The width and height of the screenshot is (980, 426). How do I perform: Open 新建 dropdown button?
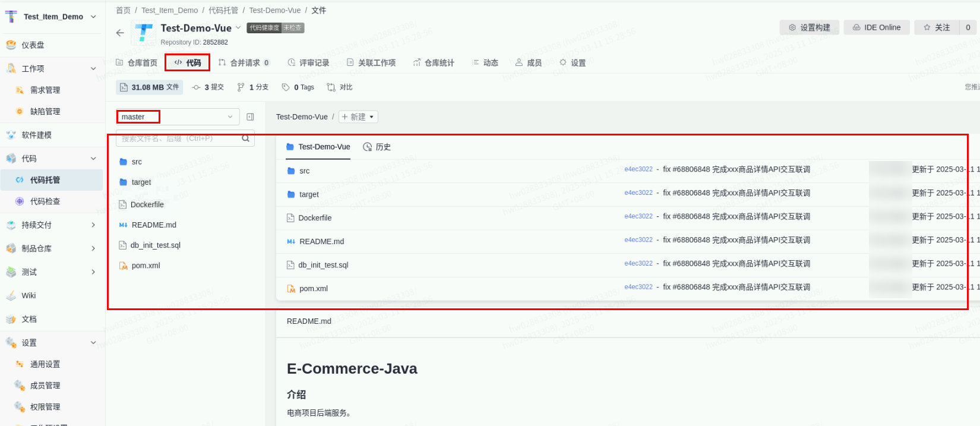click(358, 117)
